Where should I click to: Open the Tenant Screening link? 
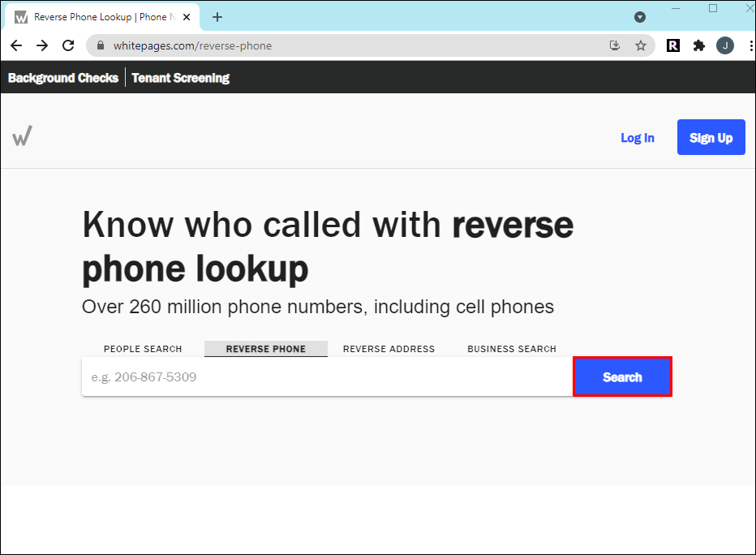(x=180, y=78)
